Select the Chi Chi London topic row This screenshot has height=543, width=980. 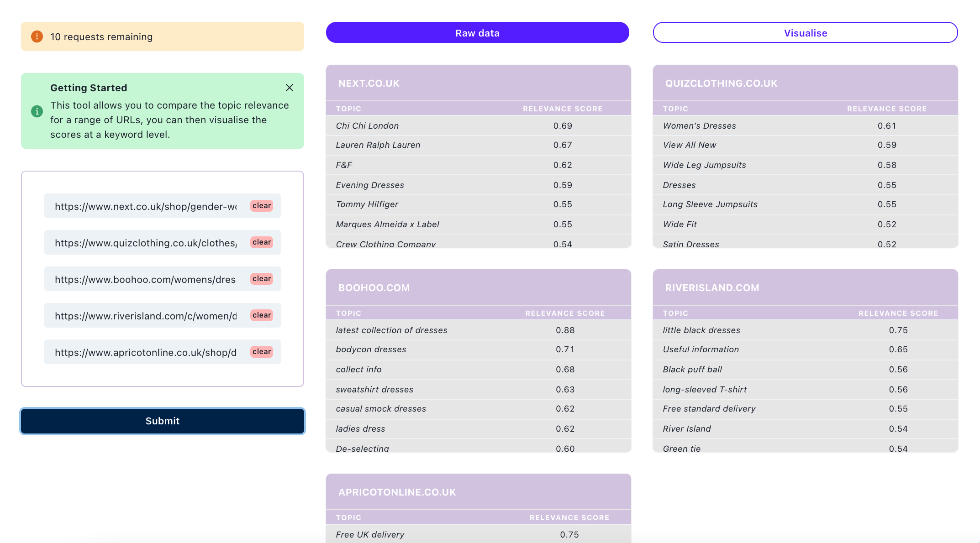click(478, 126)
